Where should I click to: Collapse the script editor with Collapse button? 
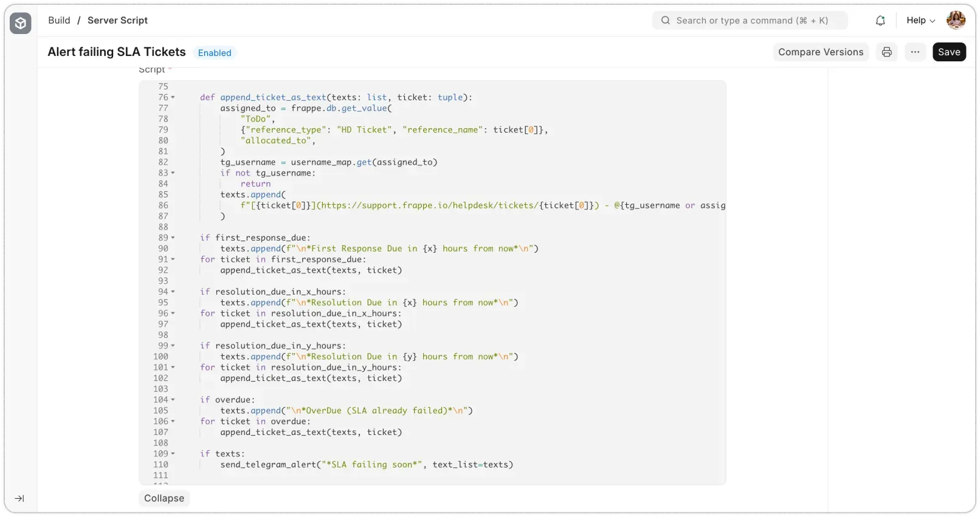pyautogui.click(x=164, y=498)
